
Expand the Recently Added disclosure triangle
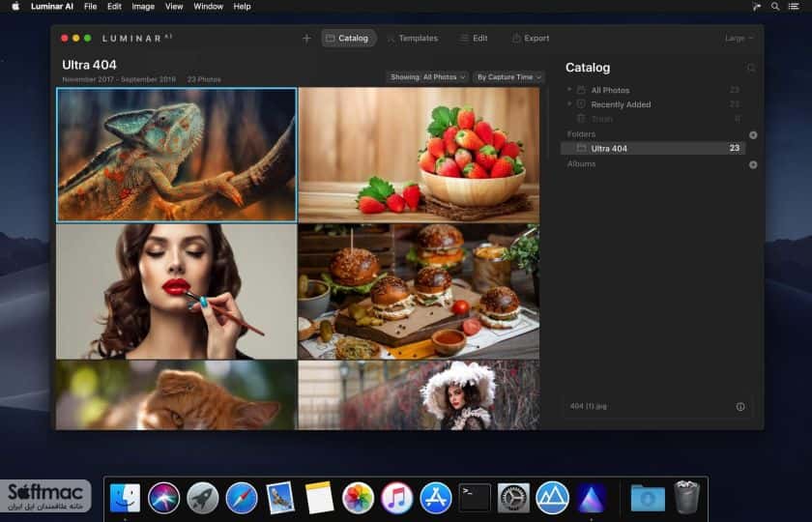(x=569, y=103)
